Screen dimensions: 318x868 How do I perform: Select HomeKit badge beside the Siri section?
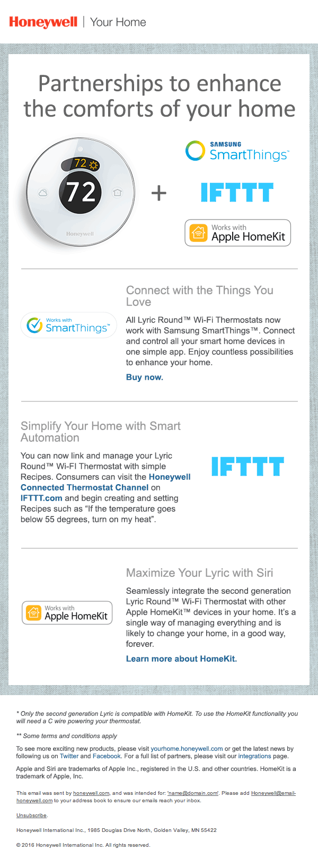pyautogui.click(x=67, y=613)
